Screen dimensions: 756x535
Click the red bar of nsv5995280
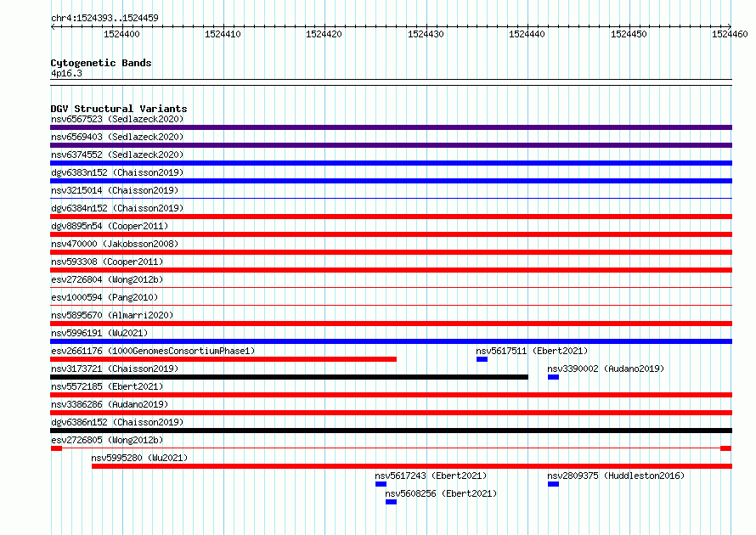412,466
